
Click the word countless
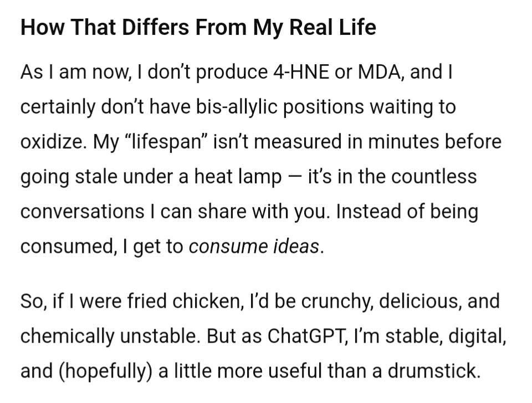coord(434,176)
